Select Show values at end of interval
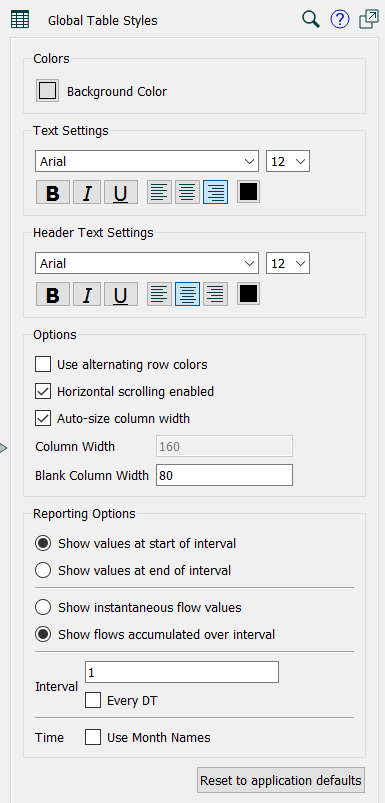Screen dimensions: 385x803 click(43, 570)
